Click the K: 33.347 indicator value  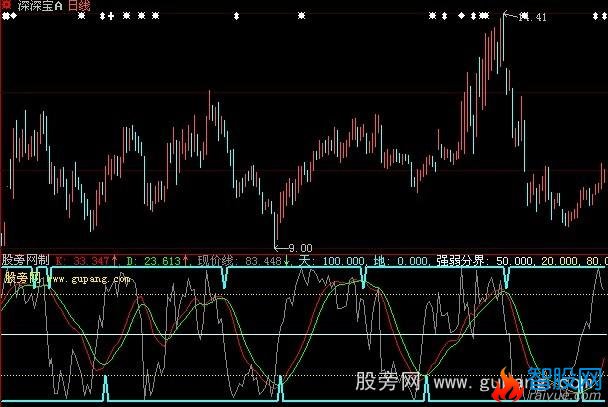(85, 260)
